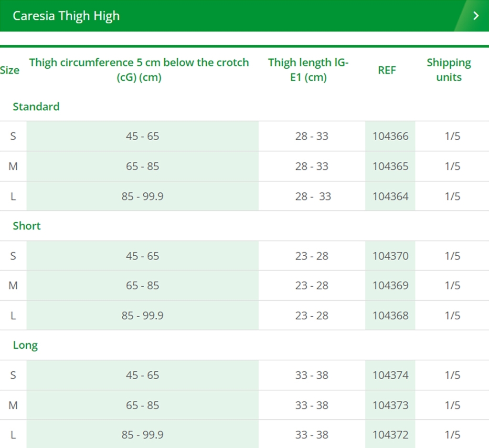This screenshot has height=448, width=489.
Task: Select the Short section heading
Action: tap(27, 226)
